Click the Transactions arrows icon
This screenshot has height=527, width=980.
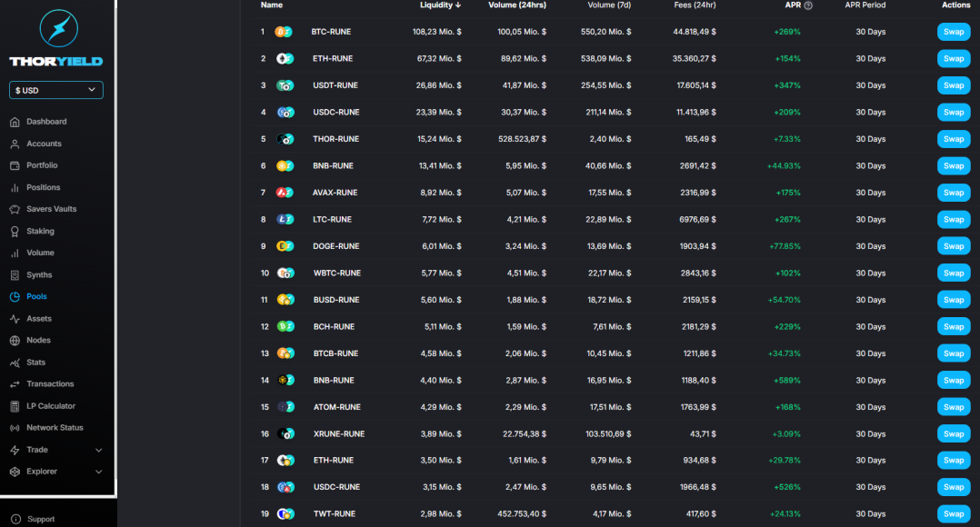coord(15,384)
